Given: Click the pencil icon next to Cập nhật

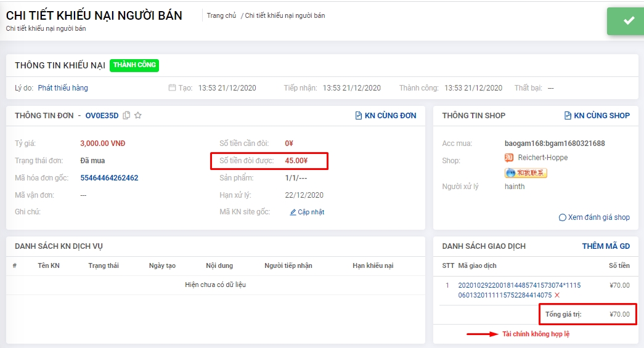Looking at the screenshot, I should pos(293,212).
